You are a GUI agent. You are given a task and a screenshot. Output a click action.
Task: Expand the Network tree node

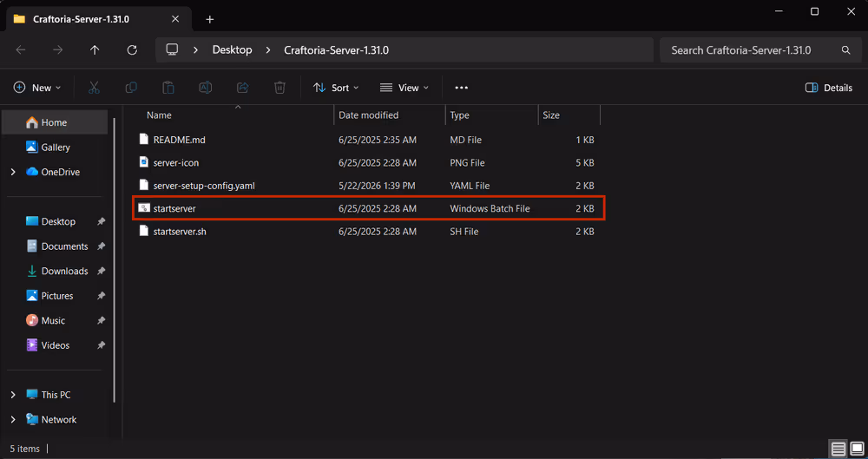tap(13, 420)
